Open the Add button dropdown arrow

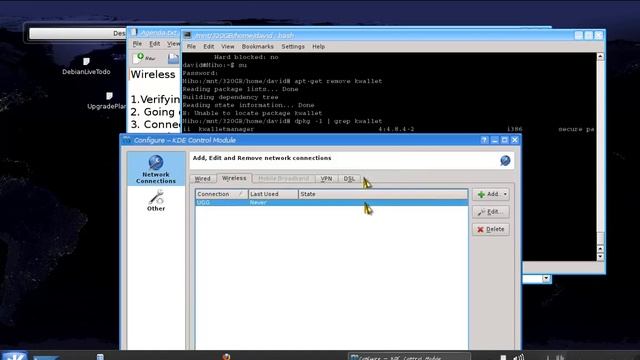point(505,194)
